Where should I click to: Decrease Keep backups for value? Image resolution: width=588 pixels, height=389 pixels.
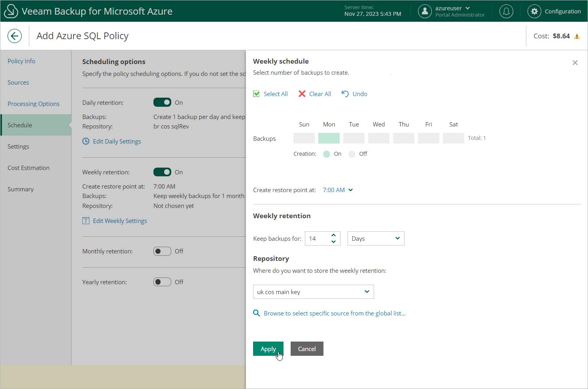333,242
